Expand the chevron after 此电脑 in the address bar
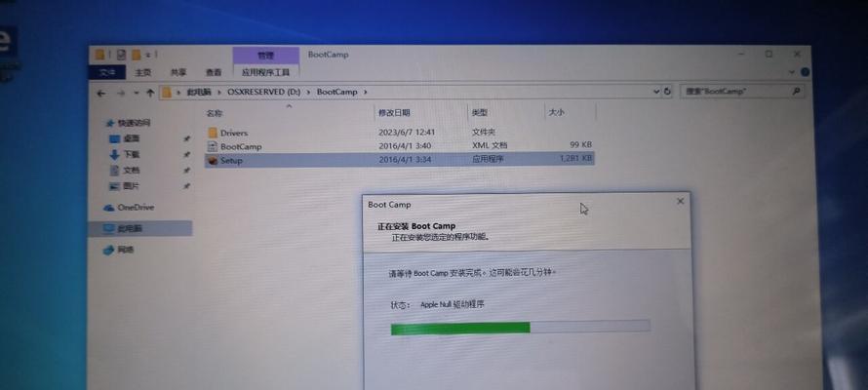The height and width of the screenshot is (390, 868). [219, 92]
